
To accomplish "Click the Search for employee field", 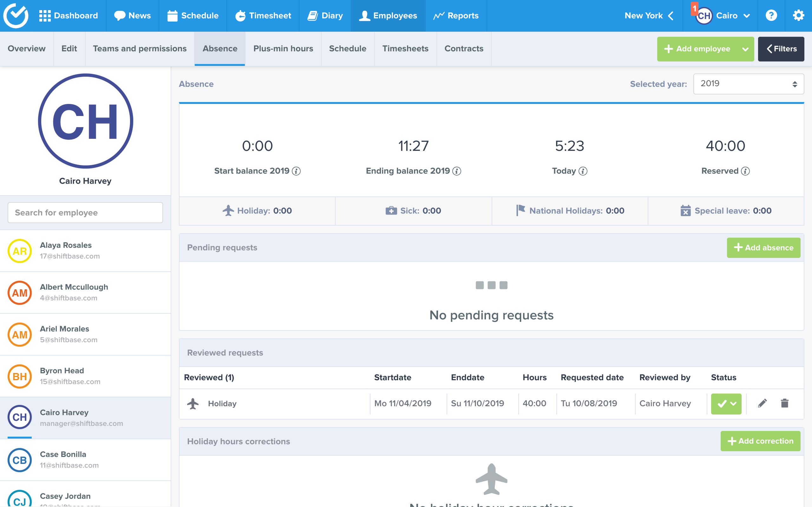I will [85, 213].
